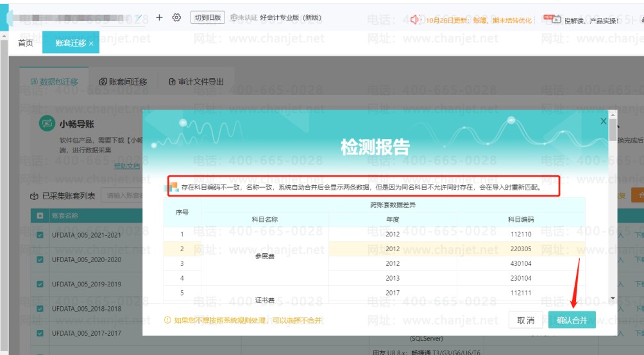
Task: Uncheck UFDATA_005_2017-2017 checkbox
Action: pos(40,333)
